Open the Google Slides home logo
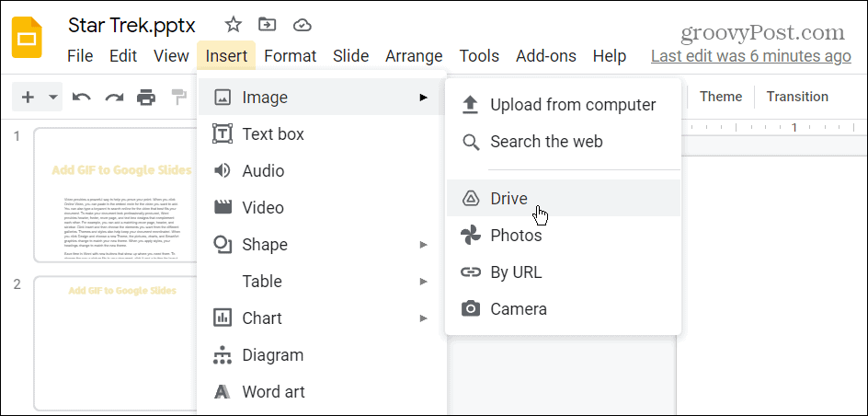868x416 pixels. coord(27,38)
